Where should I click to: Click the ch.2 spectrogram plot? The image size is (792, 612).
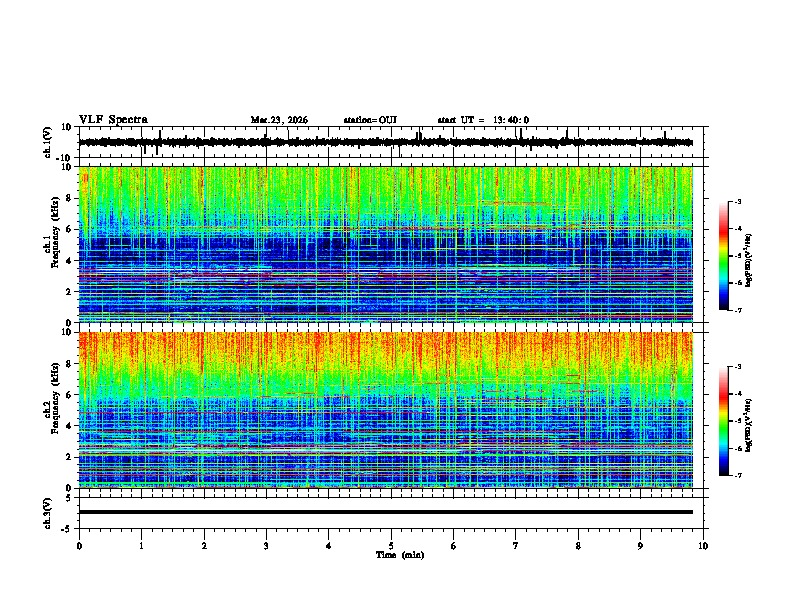pos(386,410)
